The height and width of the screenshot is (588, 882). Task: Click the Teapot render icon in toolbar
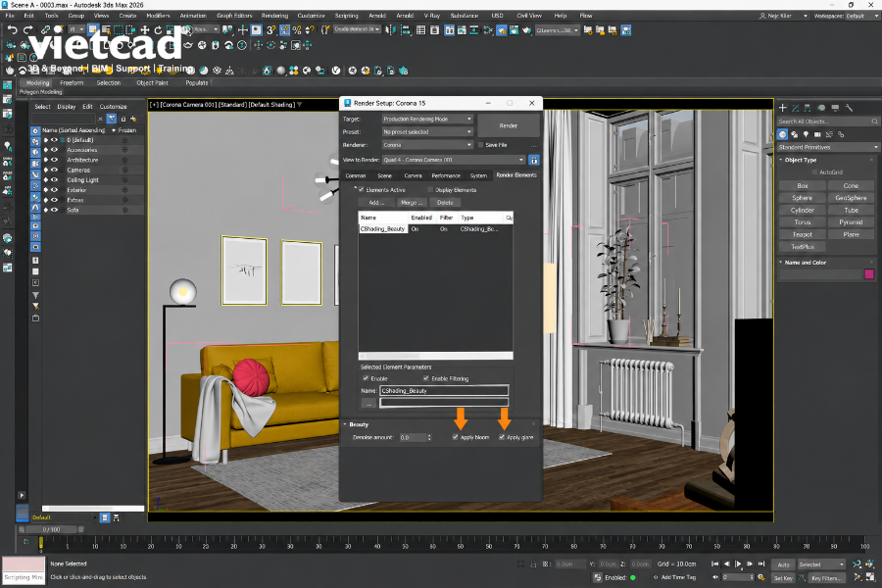(527, 29)
